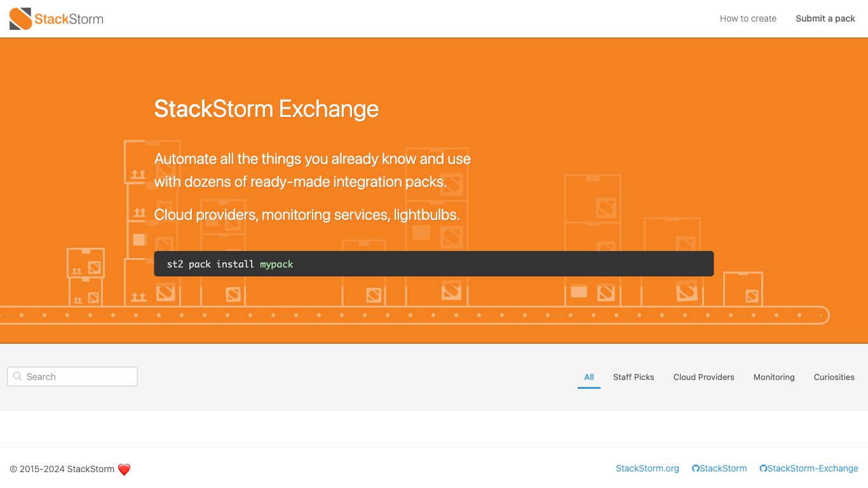Click the magnifier icon in search box
This screenshot has height=488, width=868.
pos(18,377)
